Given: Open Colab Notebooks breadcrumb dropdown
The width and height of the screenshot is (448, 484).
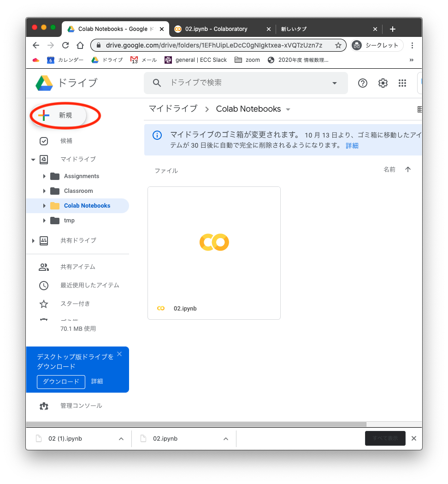Looking at the screenshot, I should [x=288, y=109].
